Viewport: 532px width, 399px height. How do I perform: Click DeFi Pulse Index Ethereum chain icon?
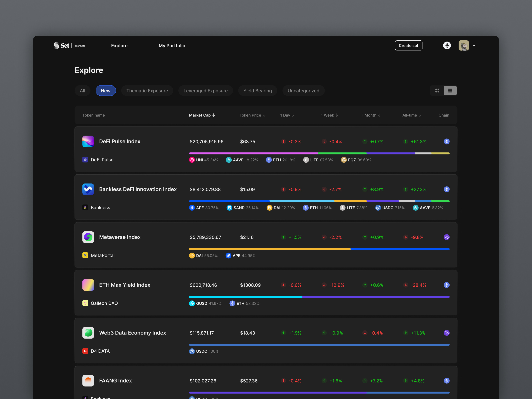click(447, 141)
